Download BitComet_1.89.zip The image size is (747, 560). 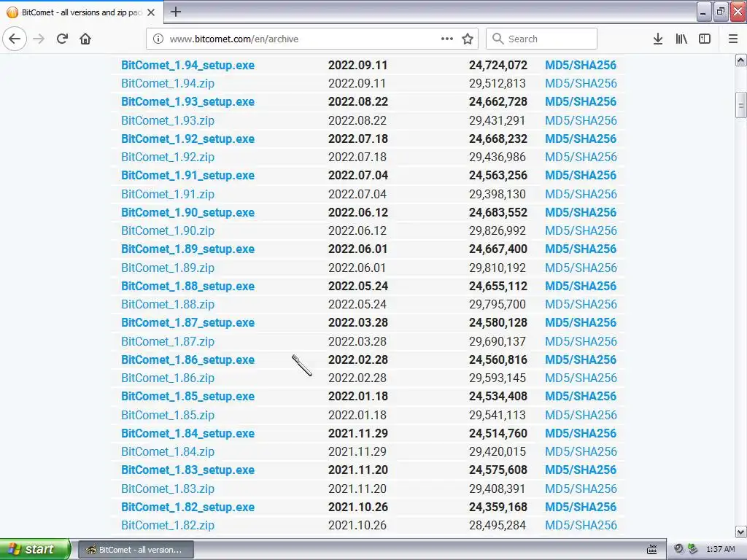[168, 268]
